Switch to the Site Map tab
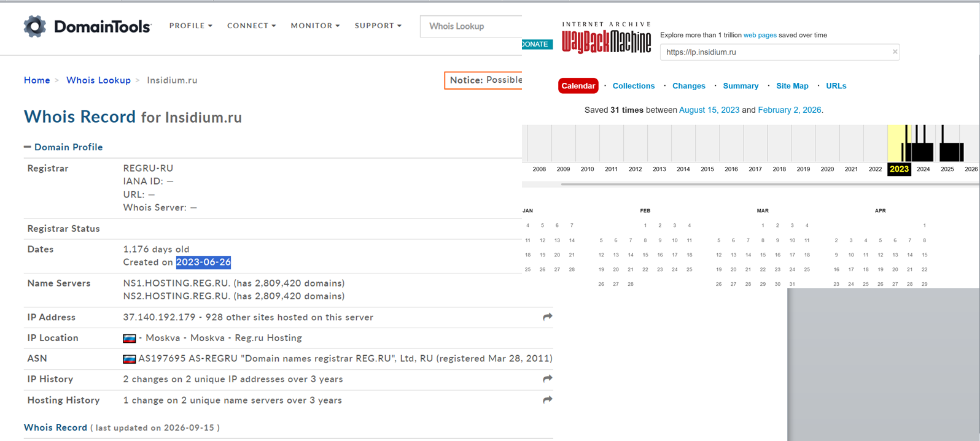This screenshot has height=441, width=980. [792, 86]
